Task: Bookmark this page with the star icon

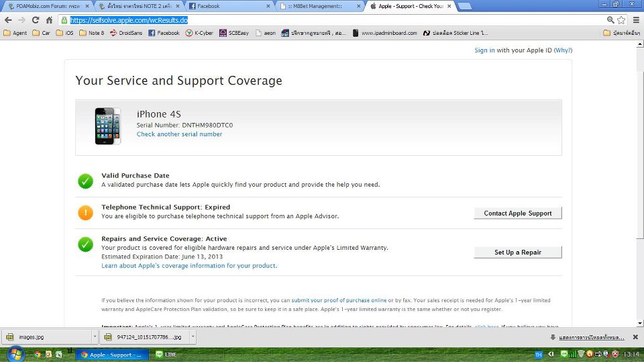Action: [621, 19]
